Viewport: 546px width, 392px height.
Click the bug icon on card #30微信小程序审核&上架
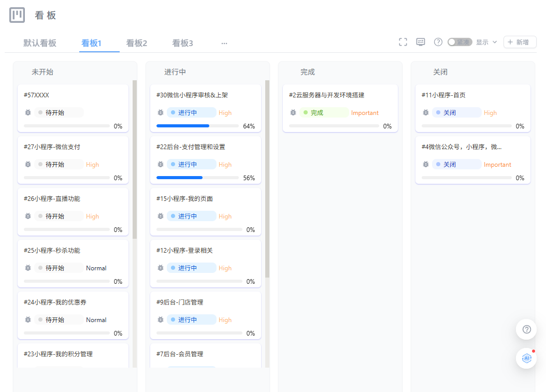(x=161, y=112)
